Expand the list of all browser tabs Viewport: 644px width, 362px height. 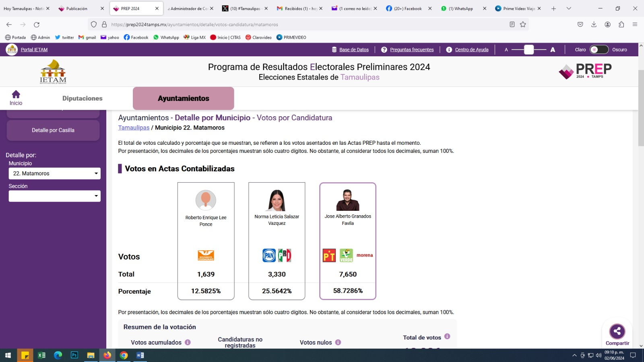(569, 8)
